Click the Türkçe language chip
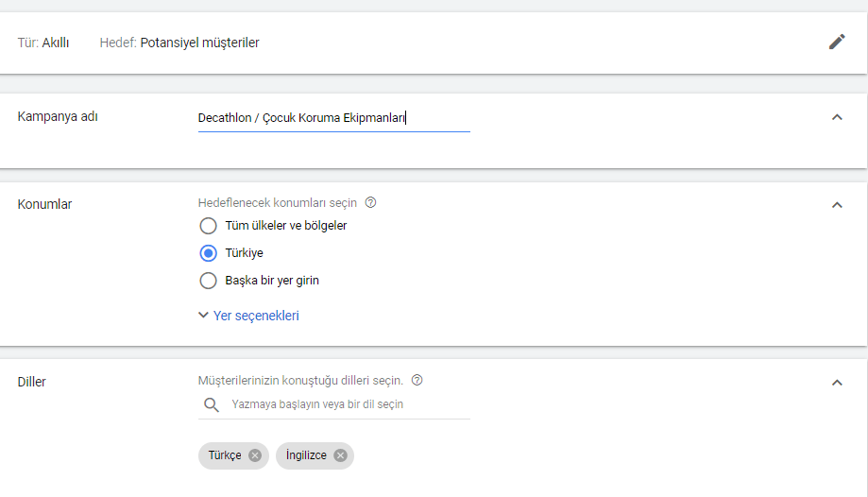This screenshot has height=497, width=868. pyautogui.click(x=226, y=455)
